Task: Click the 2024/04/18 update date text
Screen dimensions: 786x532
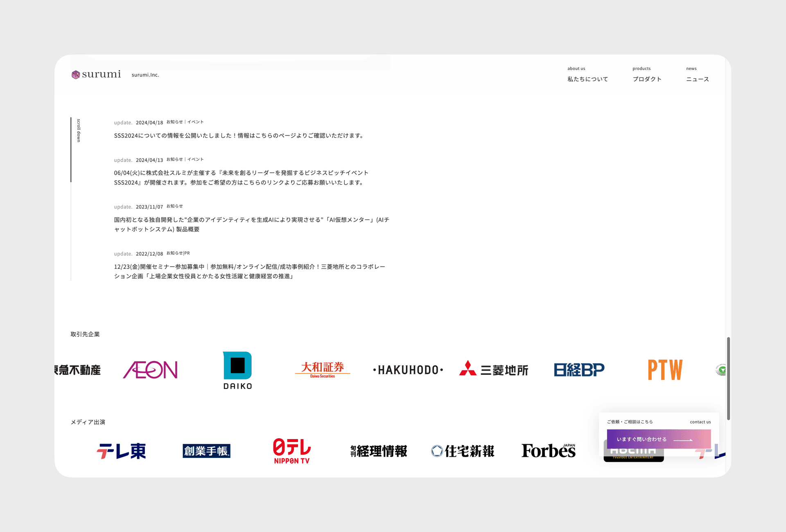Action: point(149,123)
